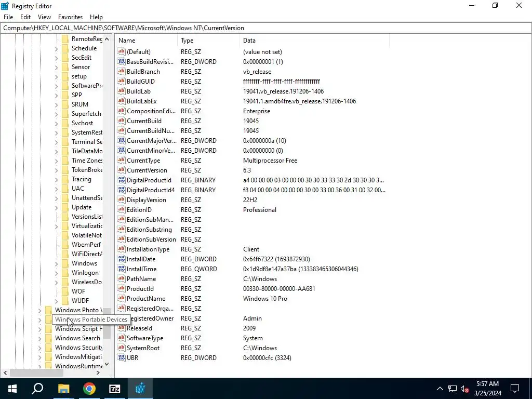Image resolution: width=532 pixels, height=399 pixels.
Task: Click the UBR DWORD icon
Action: (122, 357)
